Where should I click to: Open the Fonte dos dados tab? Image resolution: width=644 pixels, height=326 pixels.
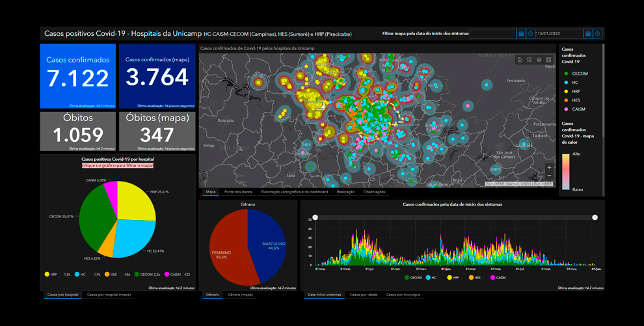pyautogui.click(x=238, y=192)
